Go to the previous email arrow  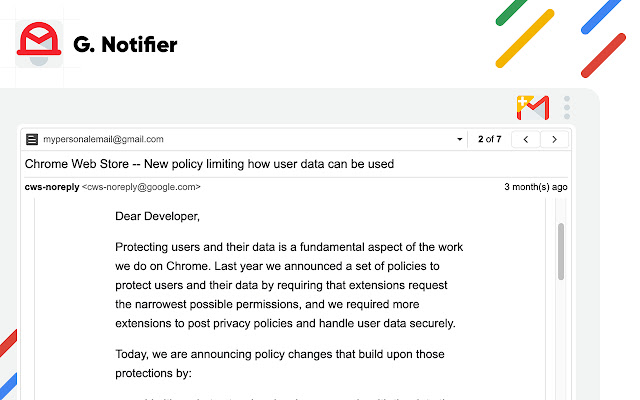[x=527, y=139]
